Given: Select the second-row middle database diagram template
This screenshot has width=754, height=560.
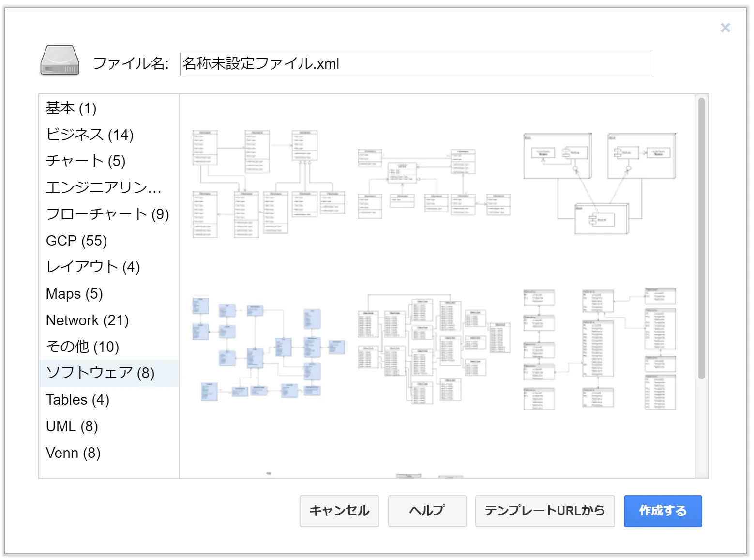Looking at the screenshot, I should (x=434, y=349).
